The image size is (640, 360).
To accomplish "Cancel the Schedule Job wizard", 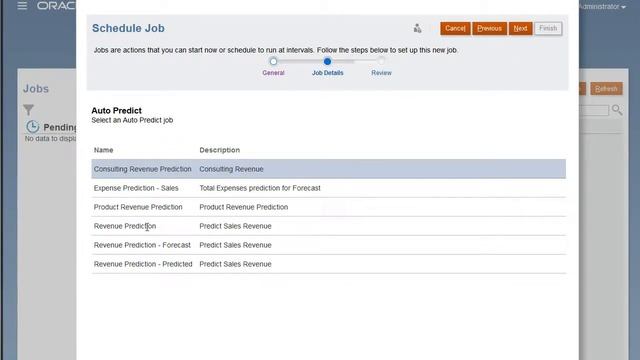I will pyautogui.click(x=455, y=28).
